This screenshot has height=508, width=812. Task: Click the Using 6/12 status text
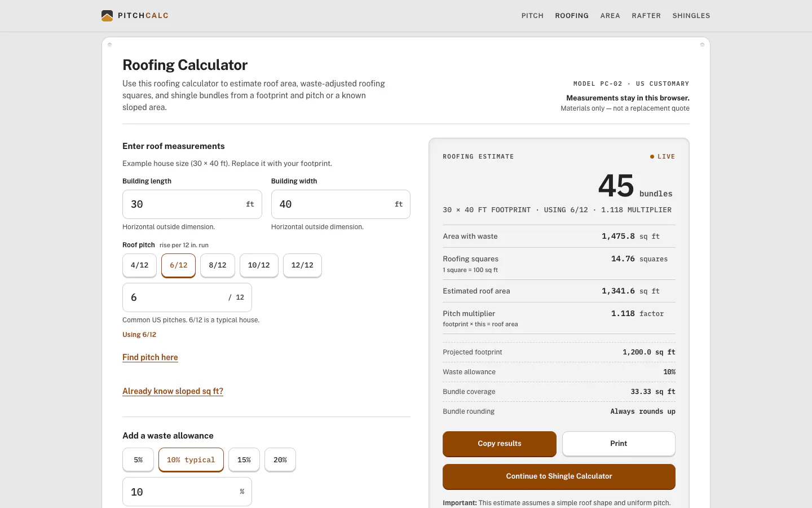pos(139,335)
